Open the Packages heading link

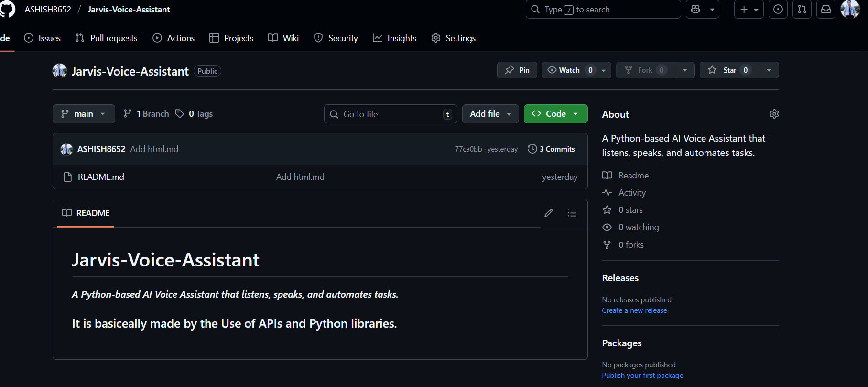tap(622, 343)
